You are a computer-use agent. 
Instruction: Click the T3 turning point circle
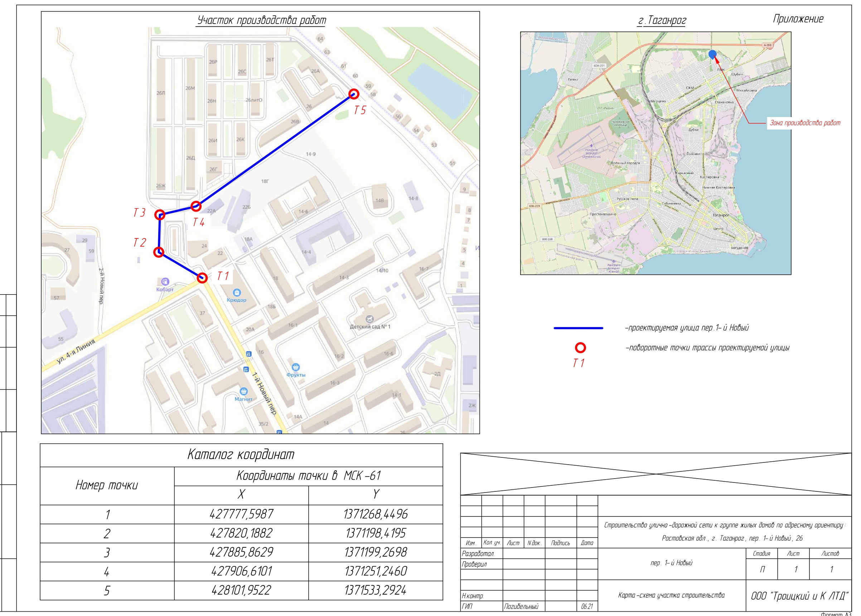point(160,215)
